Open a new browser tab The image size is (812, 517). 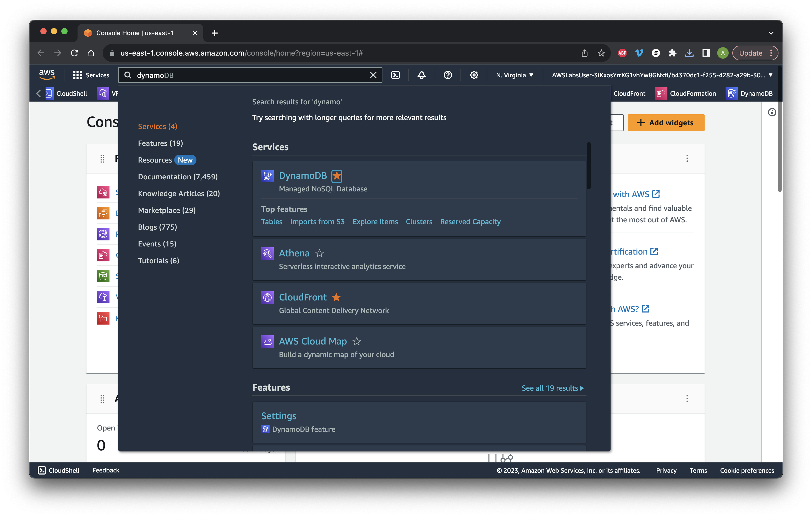(215, 33)
